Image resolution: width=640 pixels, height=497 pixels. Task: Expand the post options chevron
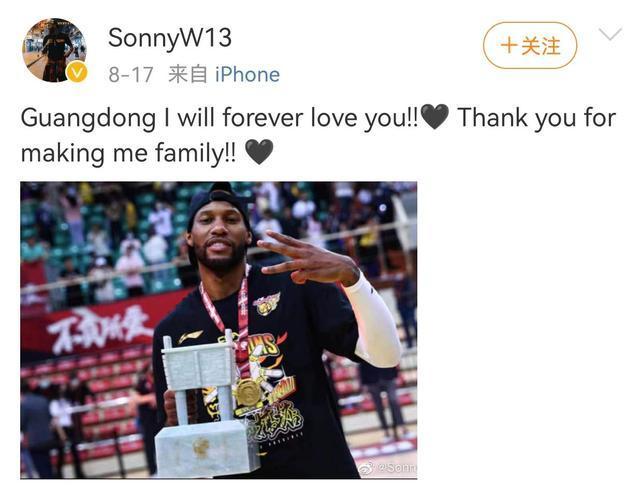click(611, 33)
